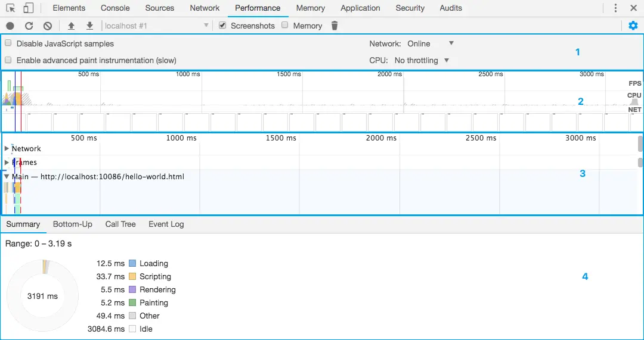Click the CPU chart label in overview
644x340 pixels.
[x=634, y=95]
